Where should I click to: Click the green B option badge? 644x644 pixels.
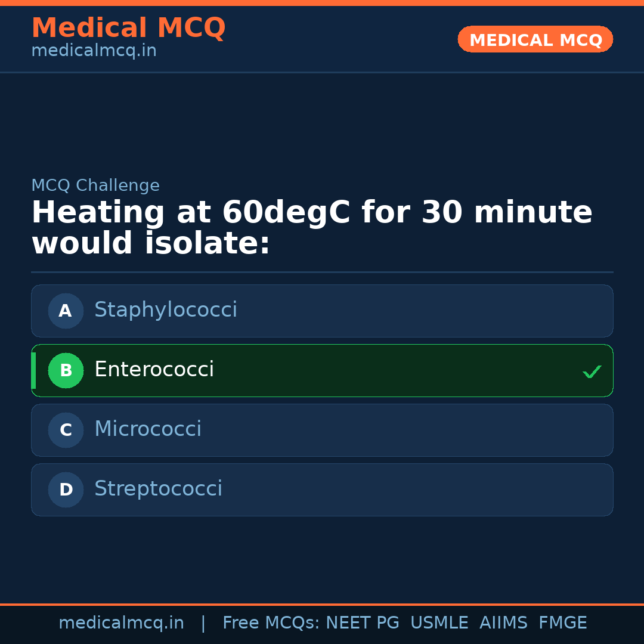(66, 370)
